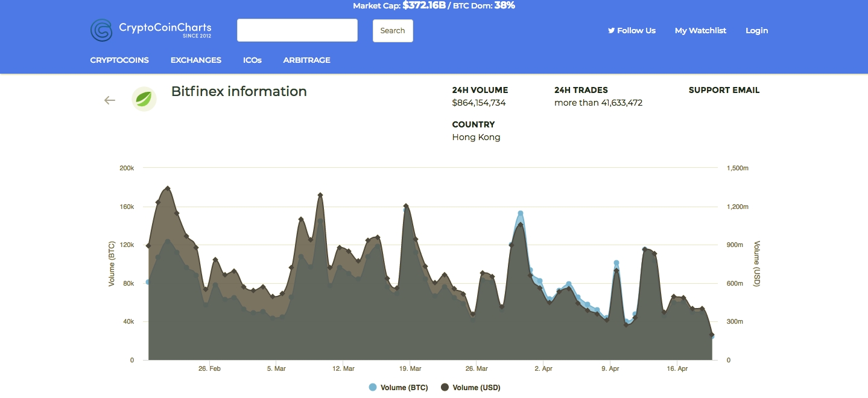Click the 26. Feb x-axis label
Screen dimensions: 868x398
coord(209,368)
